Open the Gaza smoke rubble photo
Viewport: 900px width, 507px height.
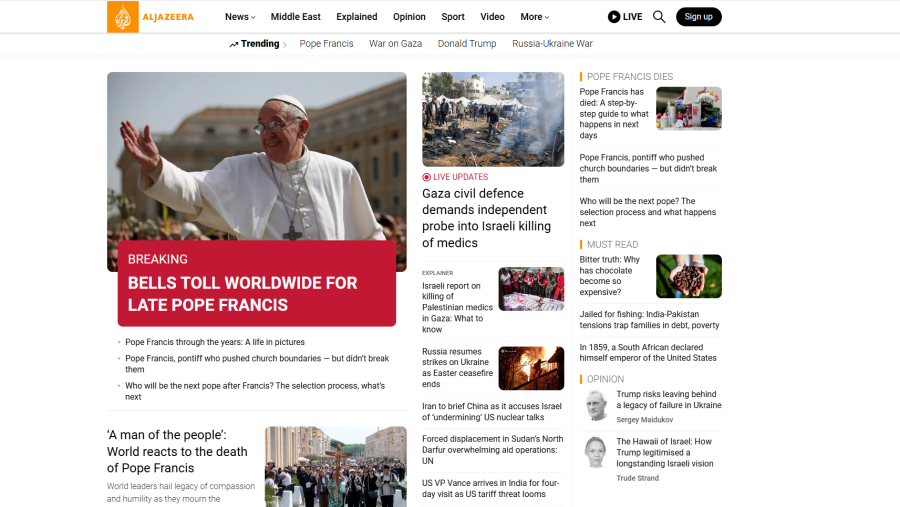pyautogui.click(x=493, y=119)
